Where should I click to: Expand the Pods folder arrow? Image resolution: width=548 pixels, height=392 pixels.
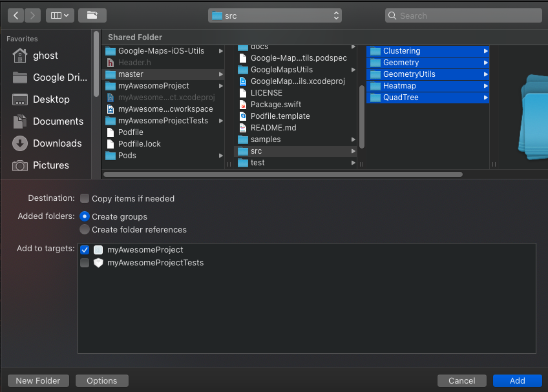pyautogui.click(x=220, y=156)
